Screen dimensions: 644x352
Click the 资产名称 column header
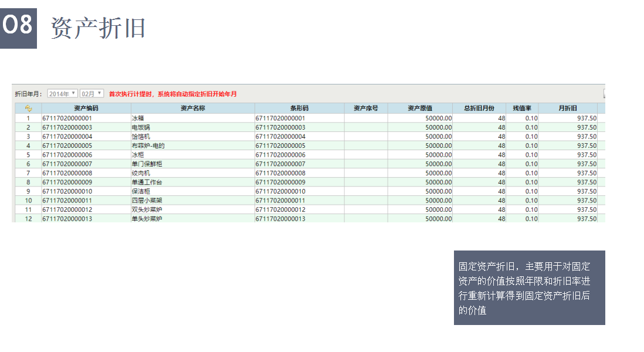(x=192, y=109)
